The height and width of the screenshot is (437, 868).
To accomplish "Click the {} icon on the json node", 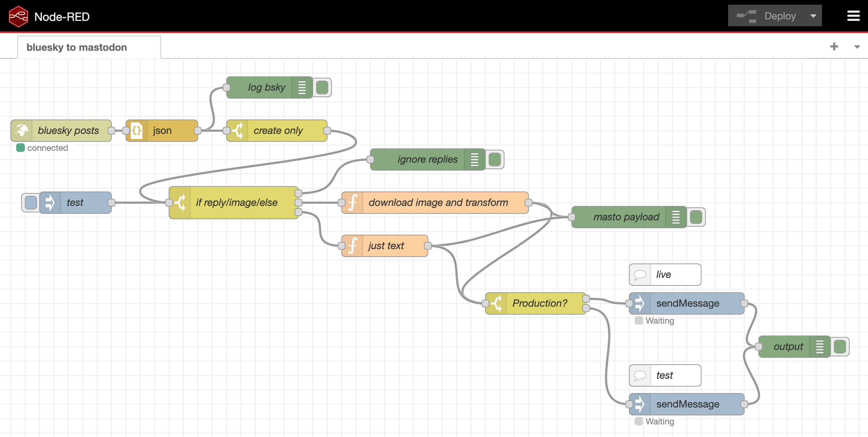I will click(137, 130).
